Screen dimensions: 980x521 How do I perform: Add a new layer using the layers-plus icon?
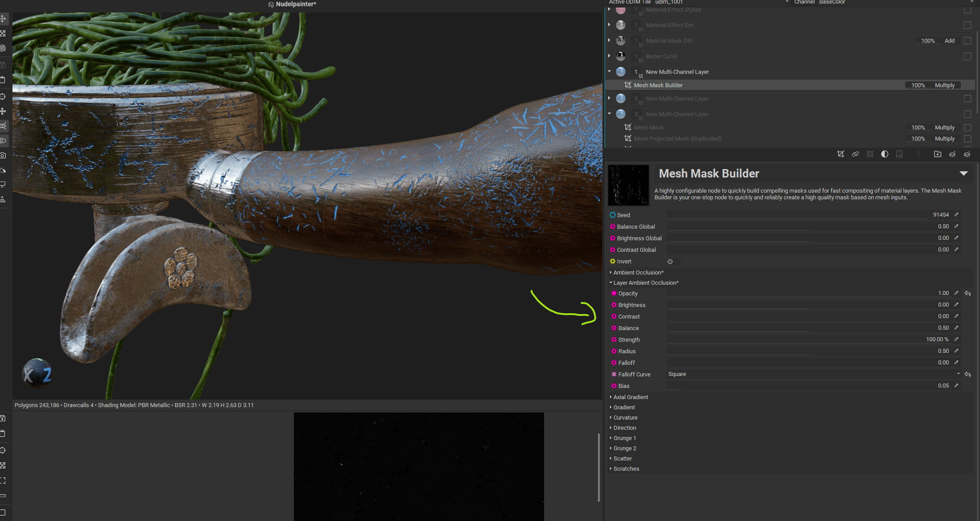point(952,154)
